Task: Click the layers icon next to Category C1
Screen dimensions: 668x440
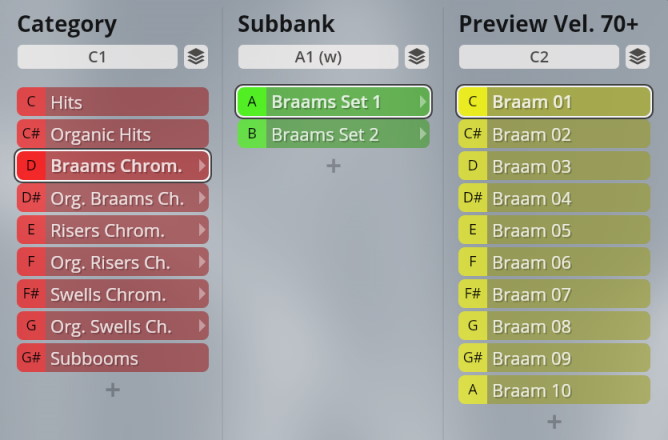Action: (x=196, y=57)
